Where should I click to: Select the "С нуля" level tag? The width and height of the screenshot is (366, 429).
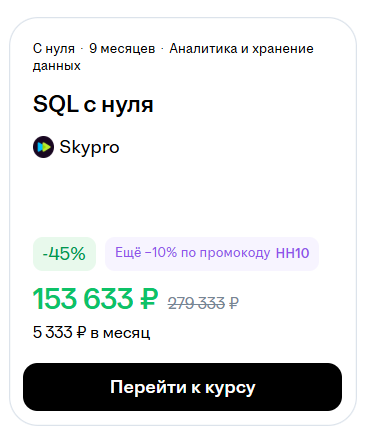point(54,49)
